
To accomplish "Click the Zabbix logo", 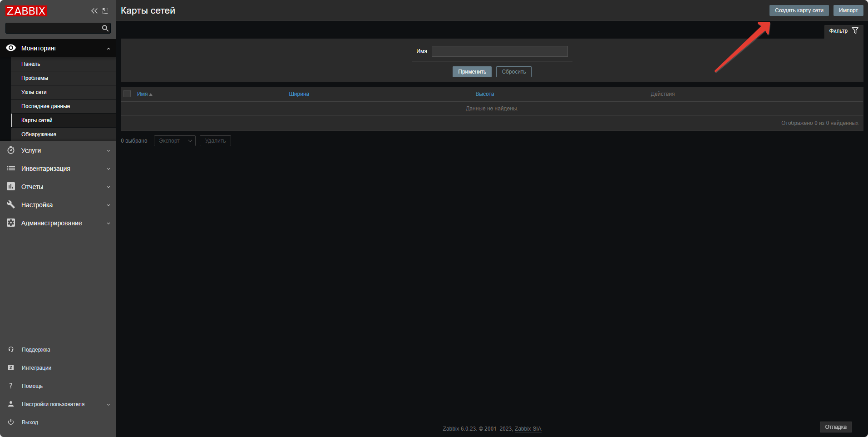I will tap(26, 11).
